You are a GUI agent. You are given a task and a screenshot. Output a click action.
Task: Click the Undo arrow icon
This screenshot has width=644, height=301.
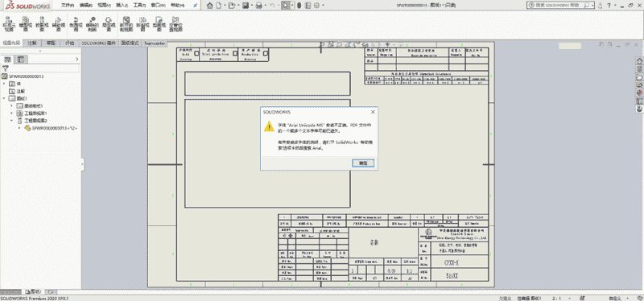coord(271,6)
